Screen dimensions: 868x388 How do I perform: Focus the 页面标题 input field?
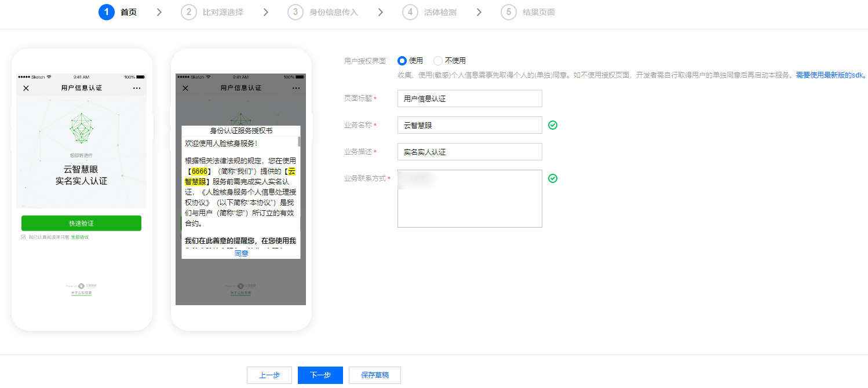tap(469, 98)
